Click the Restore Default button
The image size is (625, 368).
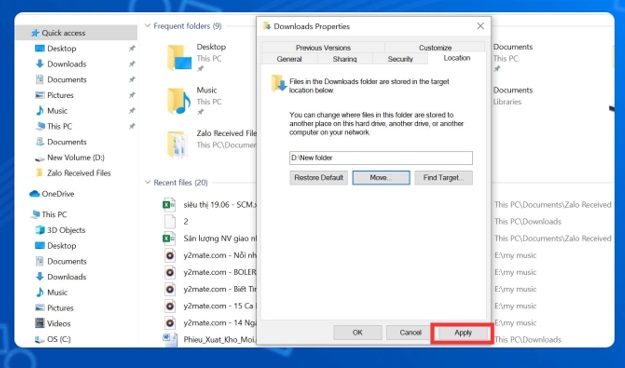tap(318, 178)
